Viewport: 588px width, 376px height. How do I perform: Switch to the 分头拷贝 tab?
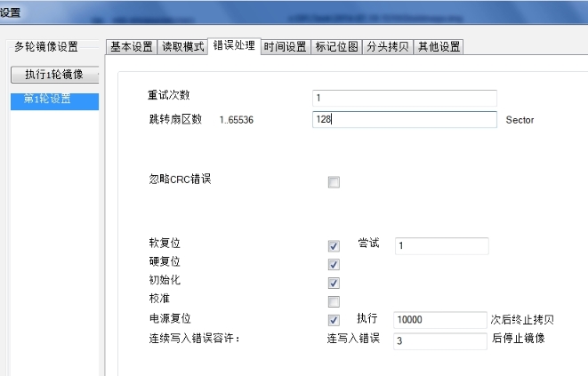(388, 47)
